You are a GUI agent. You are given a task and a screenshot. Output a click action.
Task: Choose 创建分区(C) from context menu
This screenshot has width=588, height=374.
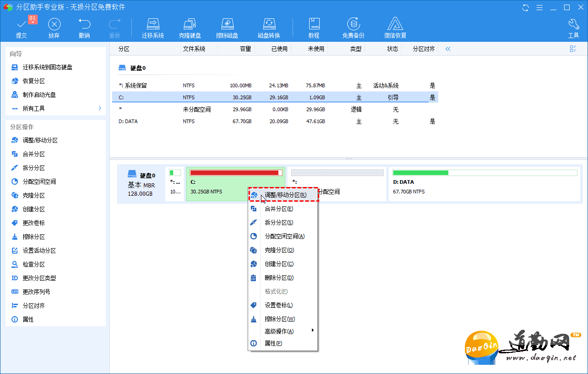click(283, 264)
